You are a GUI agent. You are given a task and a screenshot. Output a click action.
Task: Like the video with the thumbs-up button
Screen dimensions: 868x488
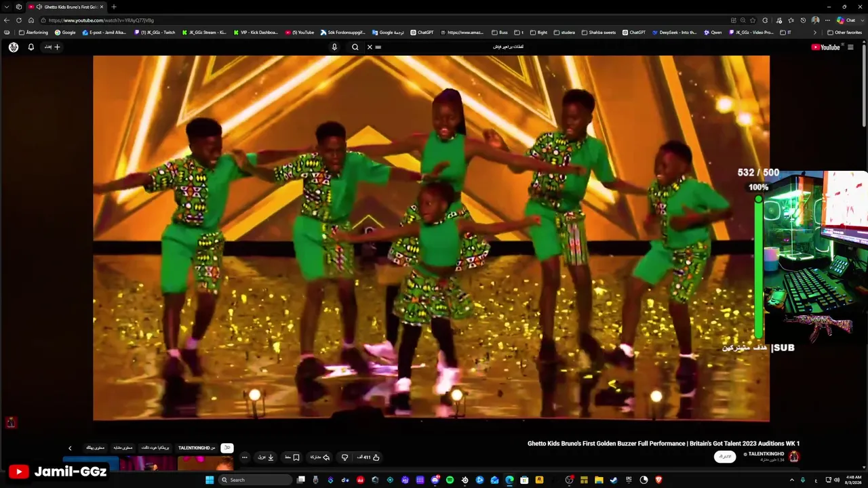click(369, 457)
